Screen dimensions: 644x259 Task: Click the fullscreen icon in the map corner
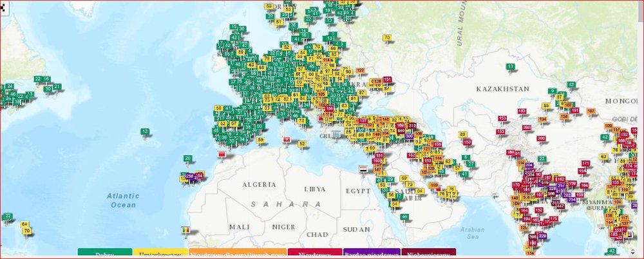point(3,8)
